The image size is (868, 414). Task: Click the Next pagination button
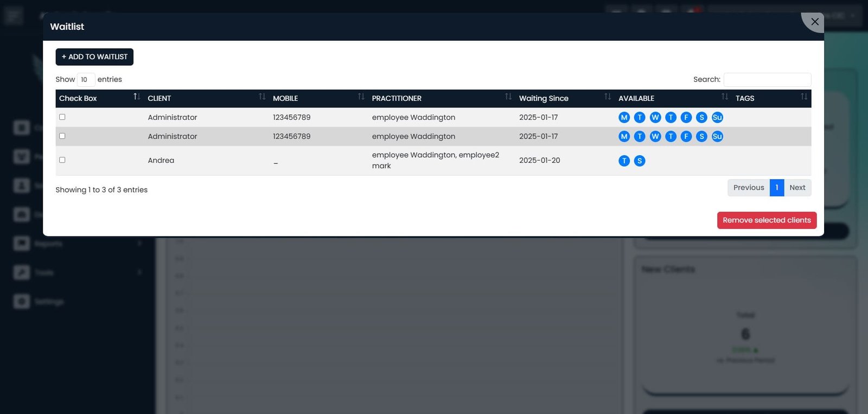point(797,188)
